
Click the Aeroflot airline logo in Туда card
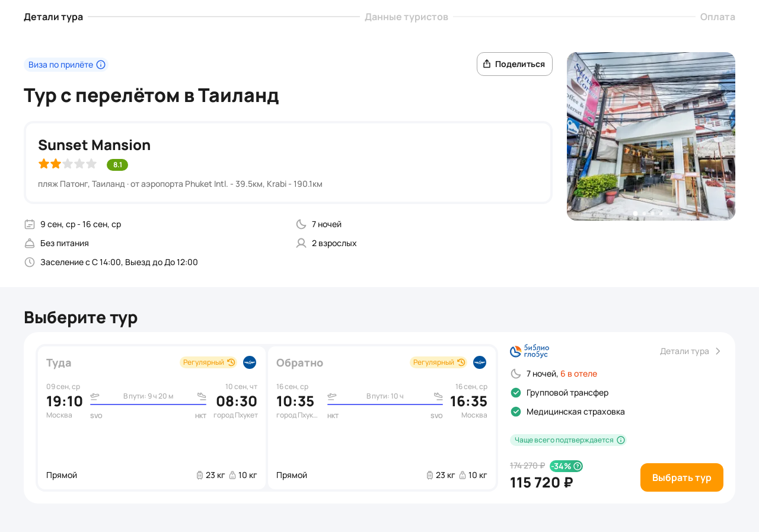[250, 362]
